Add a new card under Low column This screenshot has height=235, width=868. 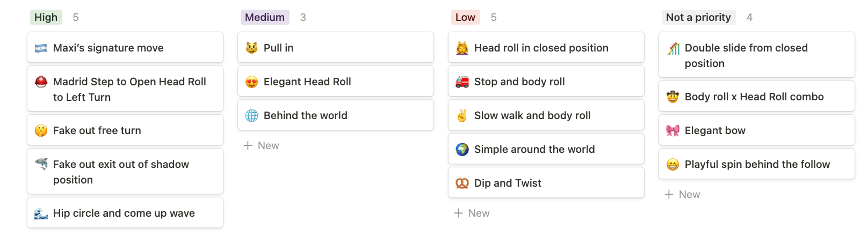[472, 213]
